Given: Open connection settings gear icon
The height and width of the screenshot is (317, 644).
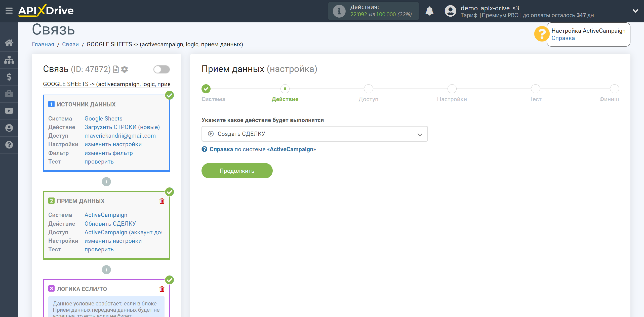Looking at the screenshot, I should 125,69.
